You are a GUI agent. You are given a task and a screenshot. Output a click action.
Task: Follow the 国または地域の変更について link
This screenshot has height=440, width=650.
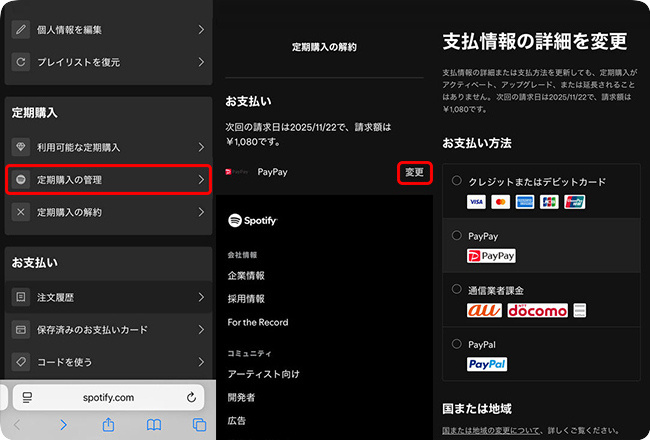(491, 430)
